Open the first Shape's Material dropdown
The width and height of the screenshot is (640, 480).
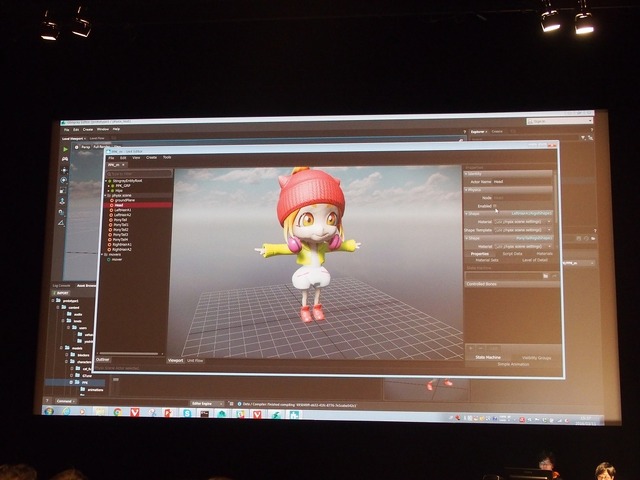[522, 222]
